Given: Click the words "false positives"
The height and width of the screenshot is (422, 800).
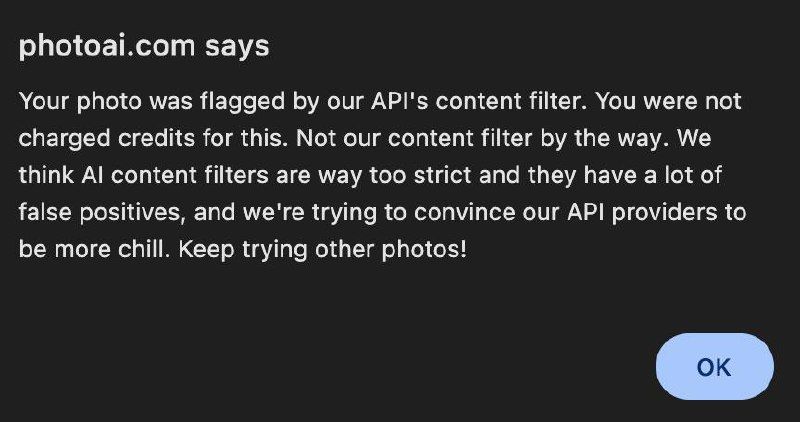Looking at the screenshot, I should (x=101, y=212).
